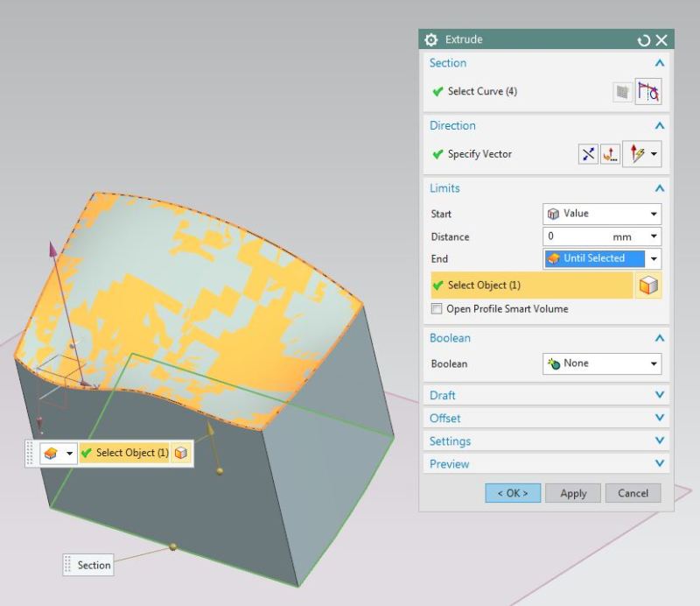Click the Cancel button

633,493
